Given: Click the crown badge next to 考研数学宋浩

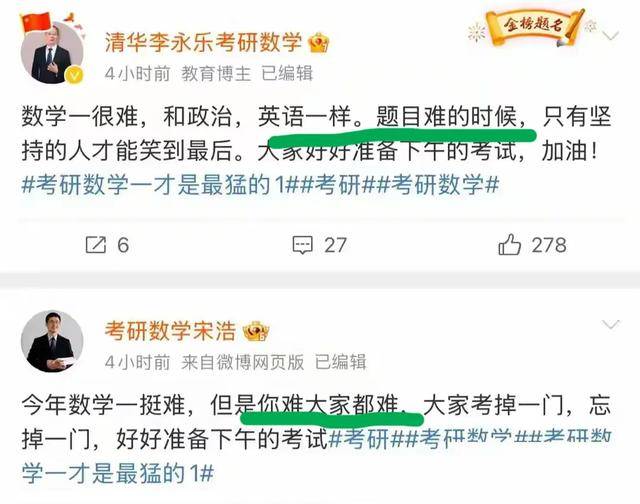Looking at the screenshot, I should click(256, 331).
